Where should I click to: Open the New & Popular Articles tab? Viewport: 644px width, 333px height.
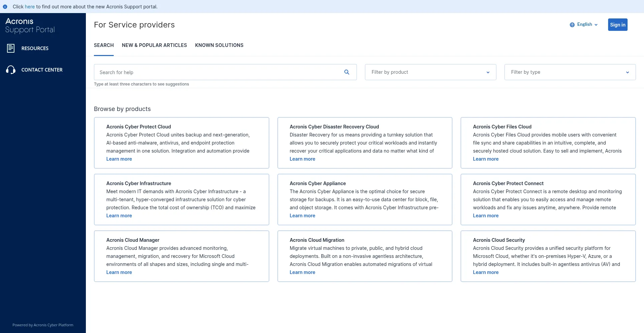pos(154,45)
